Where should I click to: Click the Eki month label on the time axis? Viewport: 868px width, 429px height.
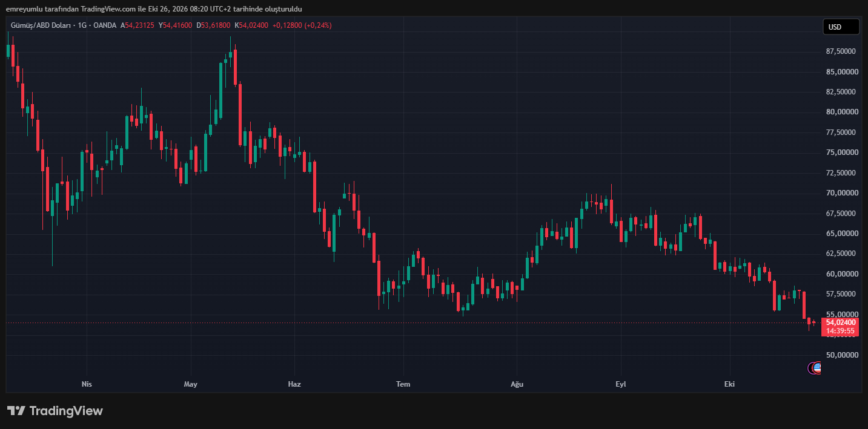coord(731,384)
